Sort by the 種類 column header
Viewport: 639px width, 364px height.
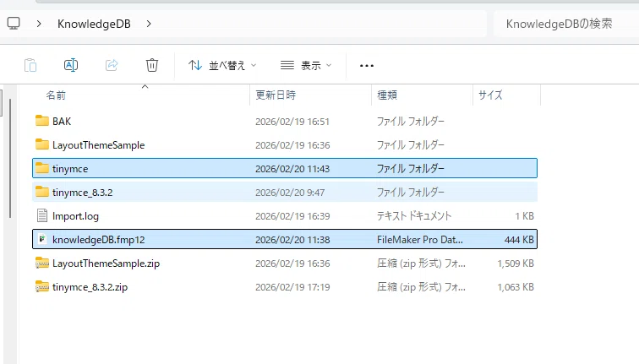coord(387,95)
